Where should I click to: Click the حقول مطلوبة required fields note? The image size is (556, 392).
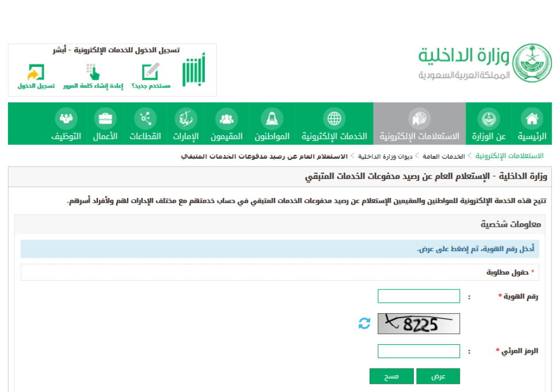[x=508, y=272]
